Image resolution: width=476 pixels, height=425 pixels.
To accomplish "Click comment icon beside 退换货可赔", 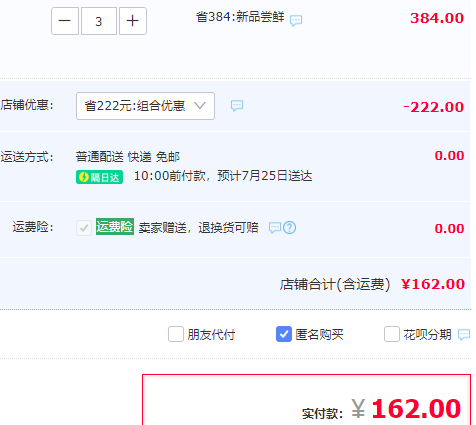I will [275, 228].
